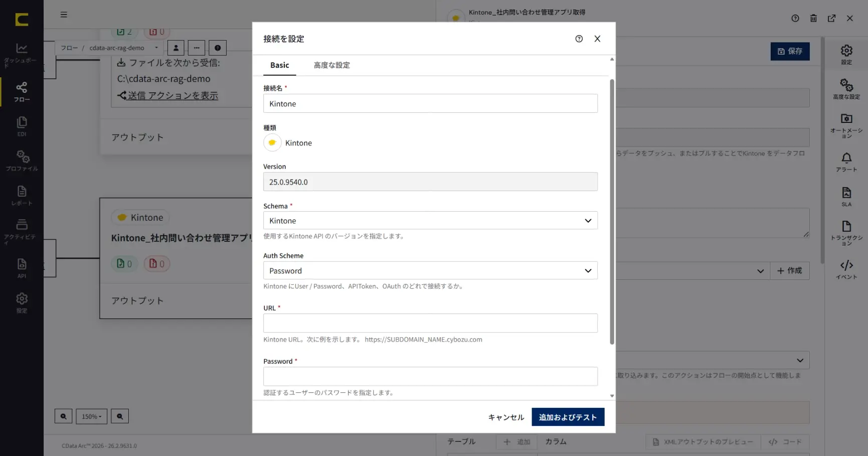Click the 追加 button next to テーブル
The width and height of the screenshot is (868, 456).
pyautogui.click(x=517, y=441)
